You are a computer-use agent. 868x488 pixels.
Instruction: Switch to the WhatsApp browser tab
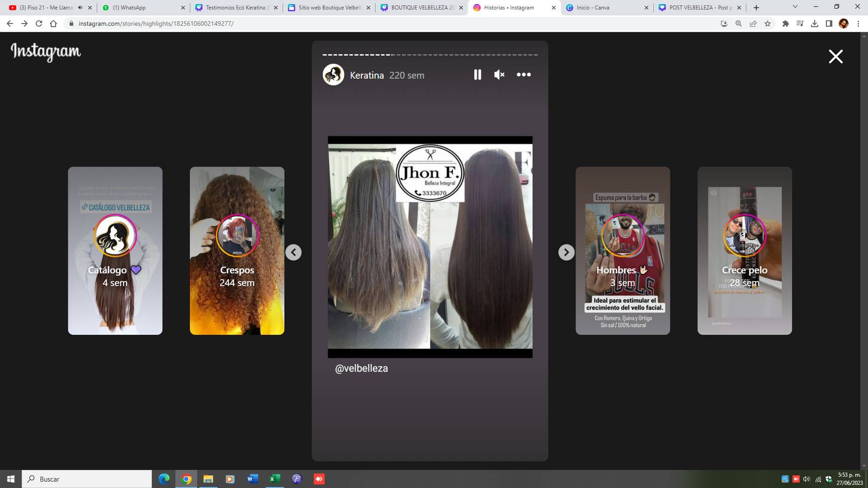pyautogui.click(x=143, y=8)
